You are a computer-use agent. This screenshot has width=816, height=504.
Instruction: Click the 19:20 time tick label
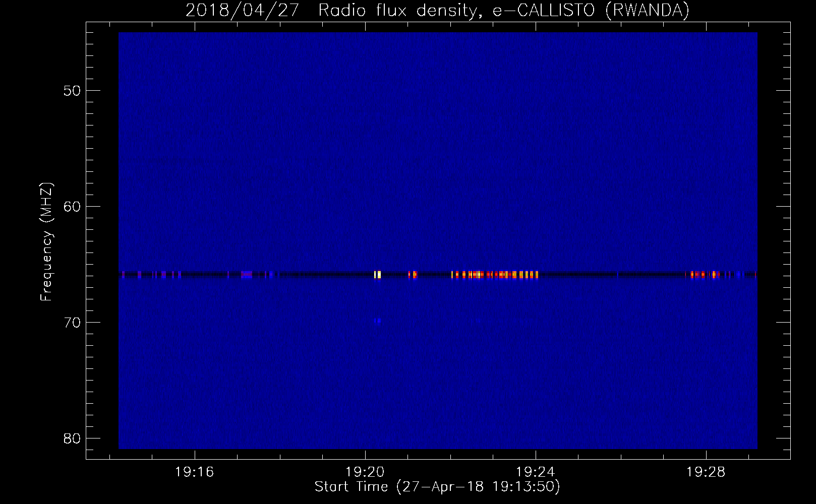point(365,472)
